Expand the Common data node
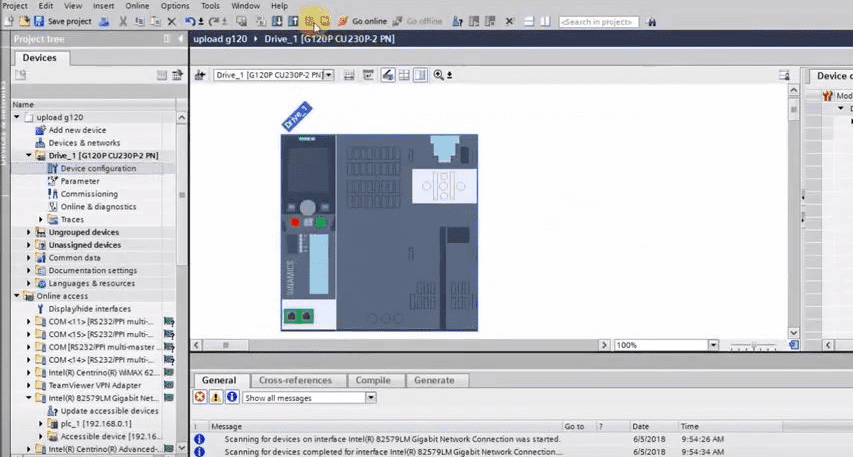The width and height of the screenshot is (853, 457). [x=29, y=258]
